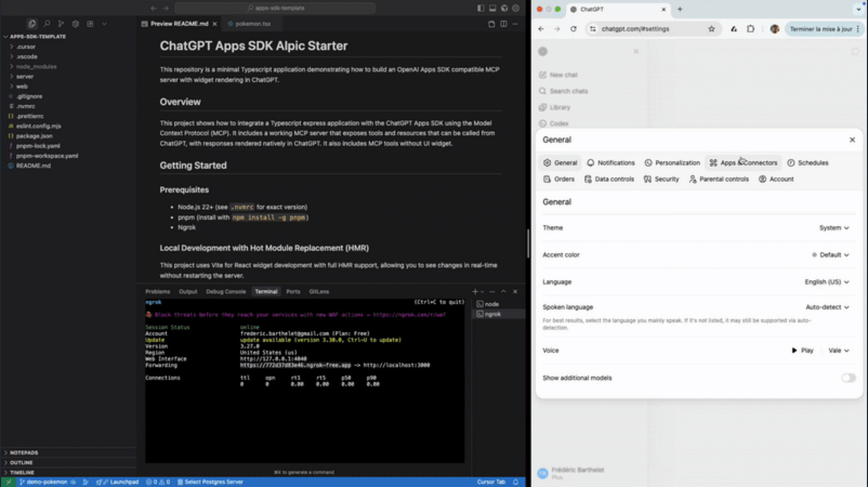Click the errors and warnings counter in status bar
The image size is (868, 487).
click(x=158, y=482)
